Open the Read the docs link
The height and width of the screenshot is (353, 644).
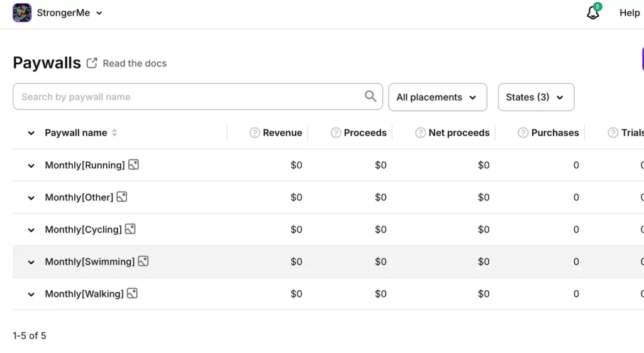[x=134, y=63]
